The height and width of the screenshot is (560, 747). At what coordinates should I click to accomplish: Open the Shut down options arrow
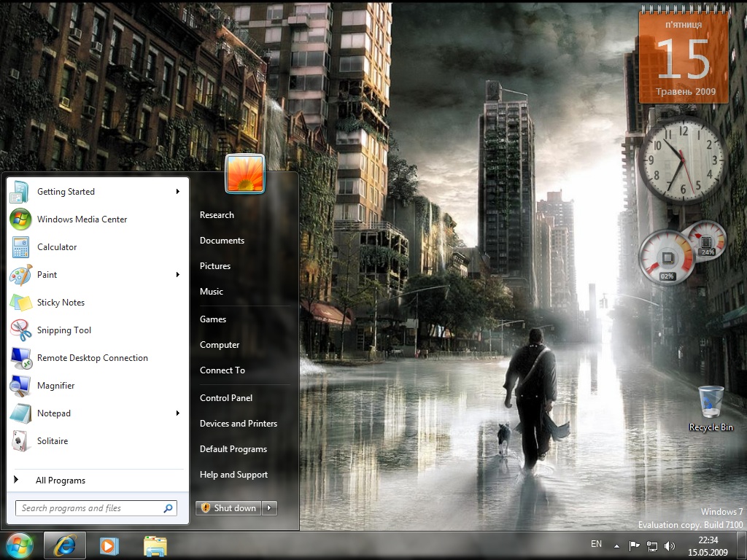pyautogui.click(x=269, y=508)
